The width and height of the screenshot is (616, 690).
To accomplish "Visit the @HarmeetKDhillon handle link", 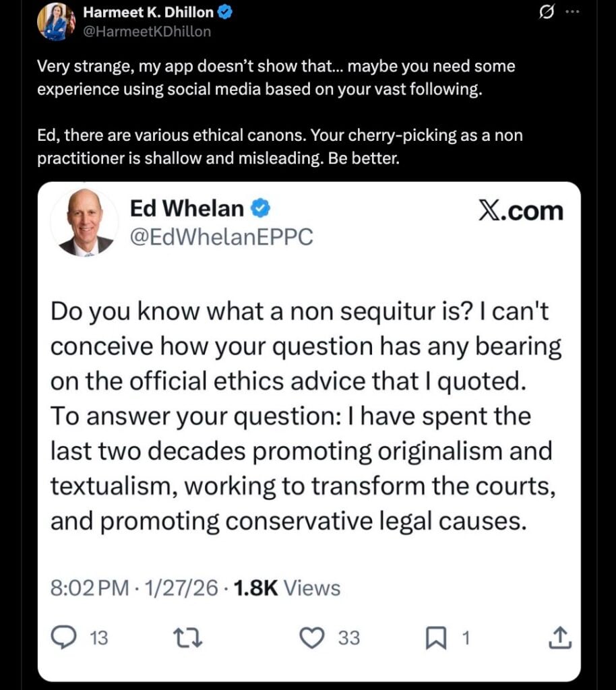I will click(146, 31).
